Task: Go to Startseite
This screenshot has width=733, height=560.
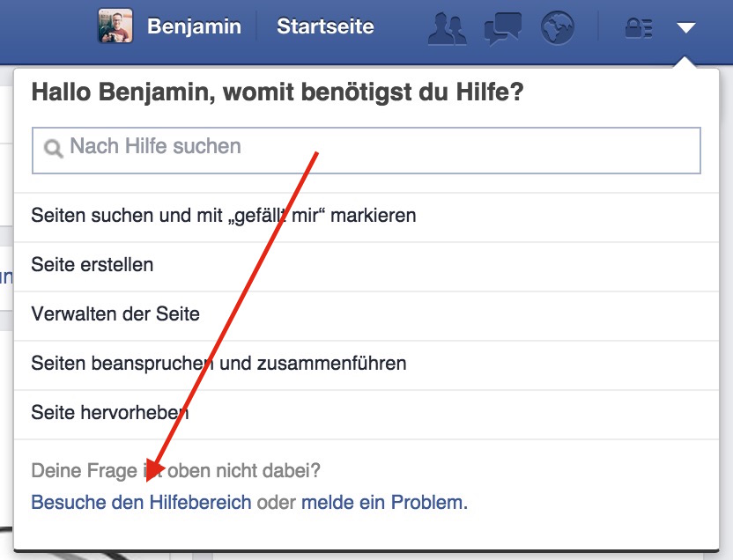Action: (325, 26)
